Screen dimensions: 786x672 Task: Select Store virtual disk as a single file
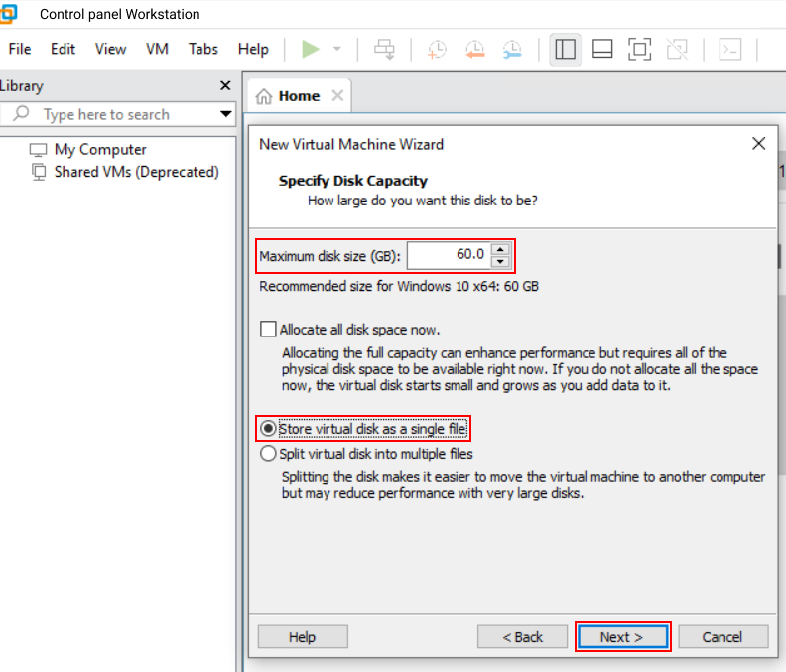pyautogui.click(x=268, y=429)
